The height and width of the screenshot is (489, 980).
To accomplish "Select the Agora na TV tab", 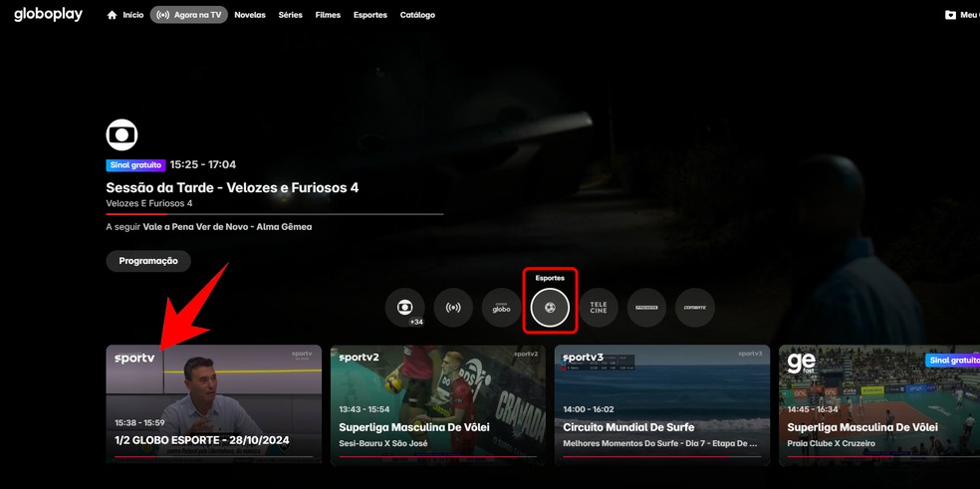I will click(189, 15).
